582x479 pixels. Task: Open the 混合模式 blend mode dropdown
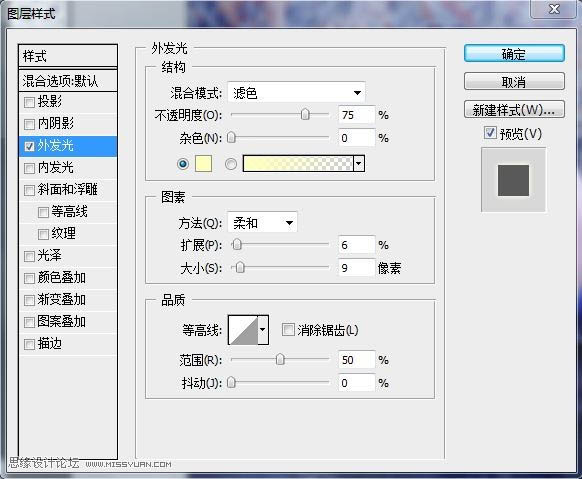tap(296, 92)
